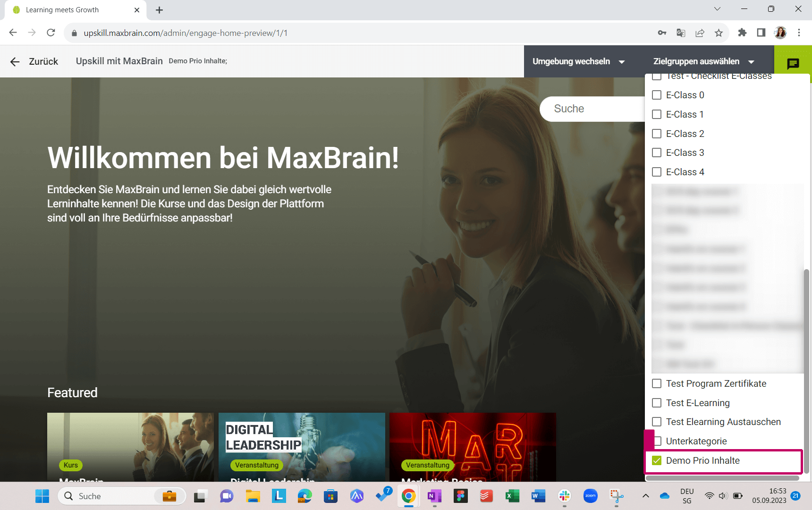Show hidden system tray icons
812x510 pixels.
(646, 496)
